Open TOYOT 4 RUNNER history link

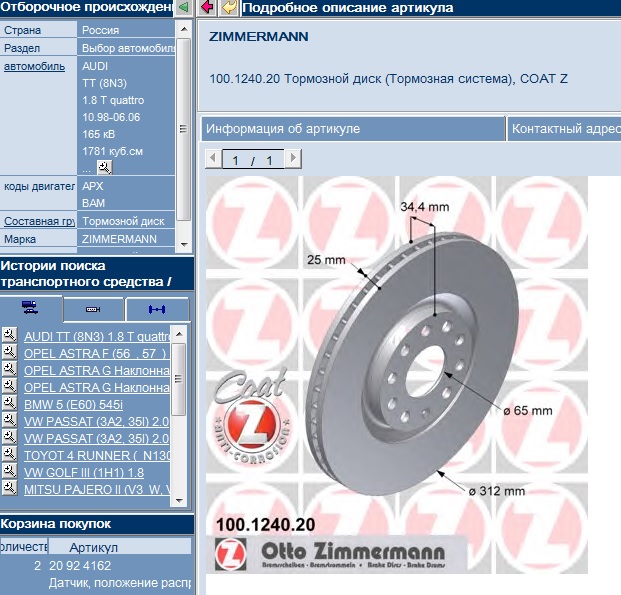coord(97,456)
